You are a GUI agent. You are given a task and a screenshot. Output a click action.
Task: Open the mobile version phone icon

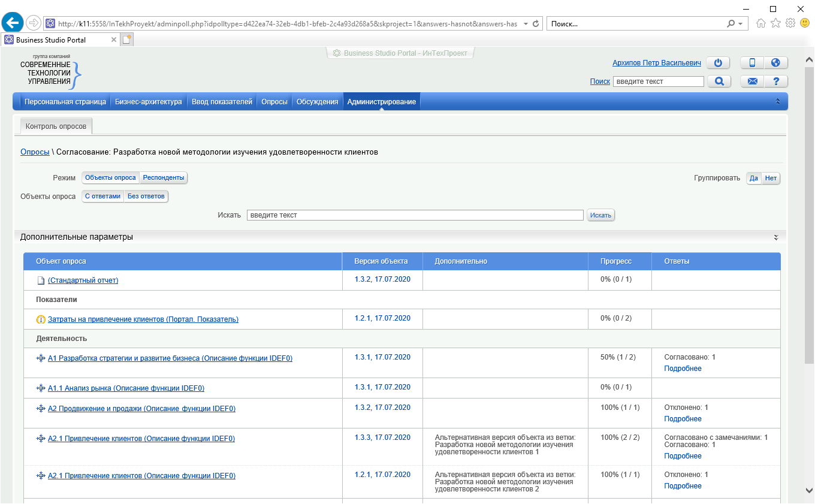point(752,63)
